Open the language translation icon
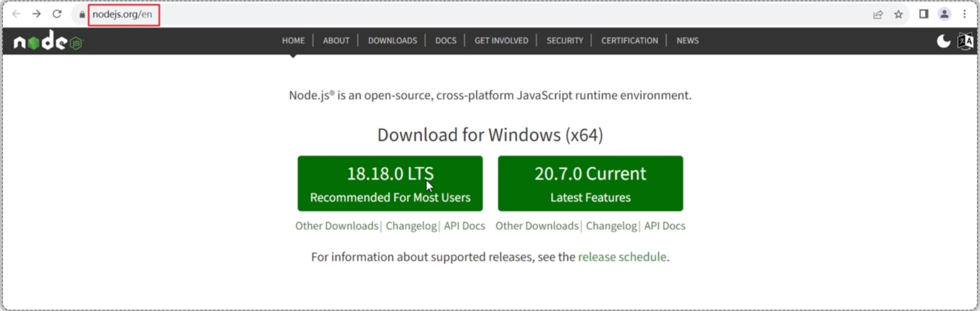This screenshot has height=311, width=980. point(965,41)
